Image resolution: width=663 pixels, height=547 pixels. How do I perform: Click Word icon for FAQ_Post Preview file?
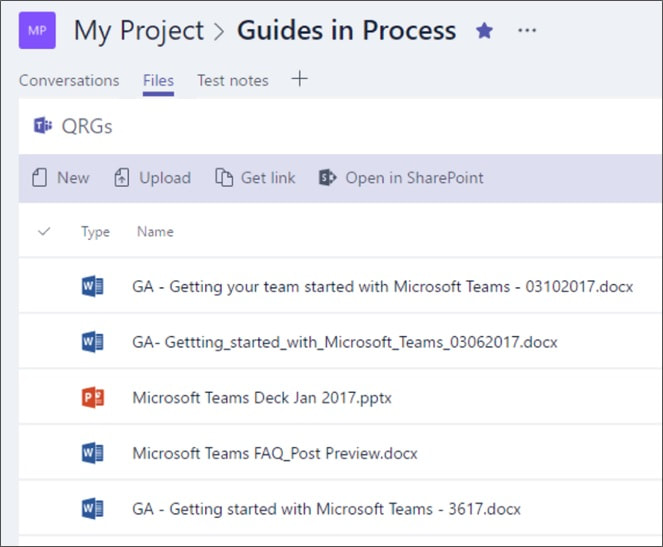(x=93, y=453)
